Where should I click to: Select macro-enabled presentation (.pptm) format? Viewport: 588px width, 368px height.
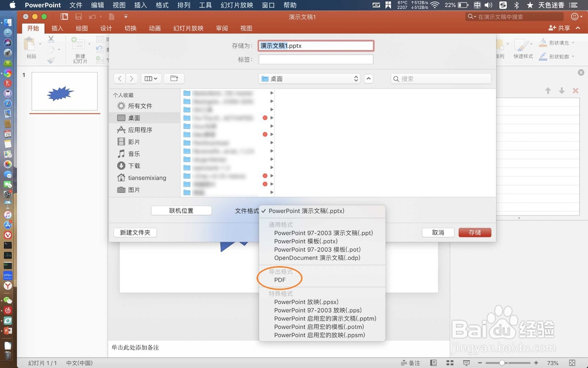click(x=325, y=319)
